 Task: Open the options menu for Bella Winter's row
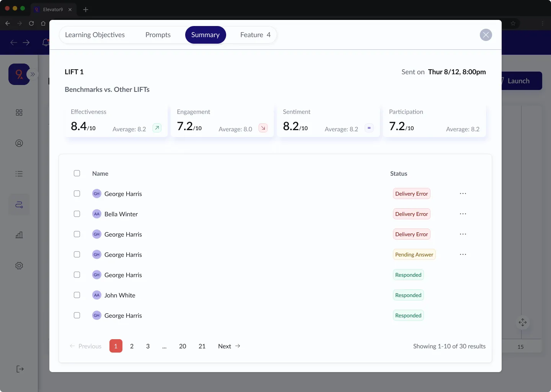point(463,214)
